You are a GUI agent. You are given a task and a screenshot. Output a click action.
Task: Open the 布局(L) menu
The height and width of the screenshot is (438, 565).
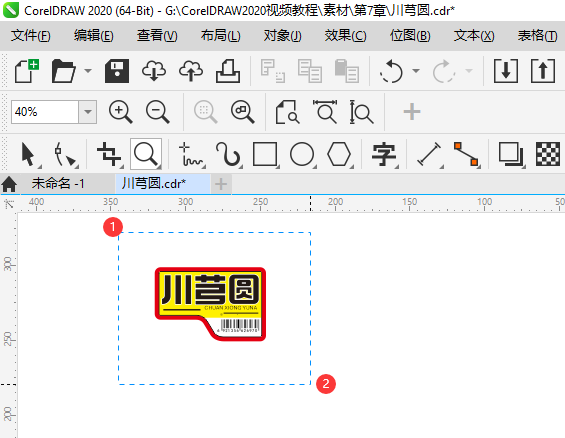tap(220, 36)
